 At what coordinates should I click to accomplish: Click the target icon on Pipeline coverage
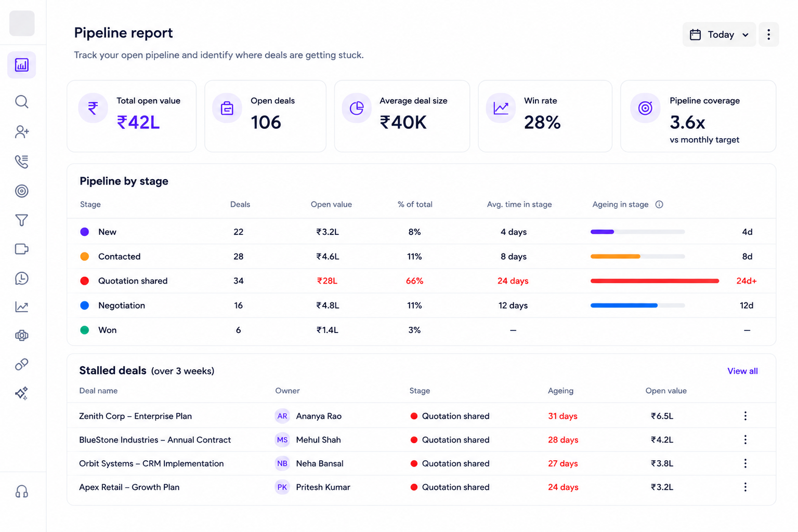(x=645, y=108)
